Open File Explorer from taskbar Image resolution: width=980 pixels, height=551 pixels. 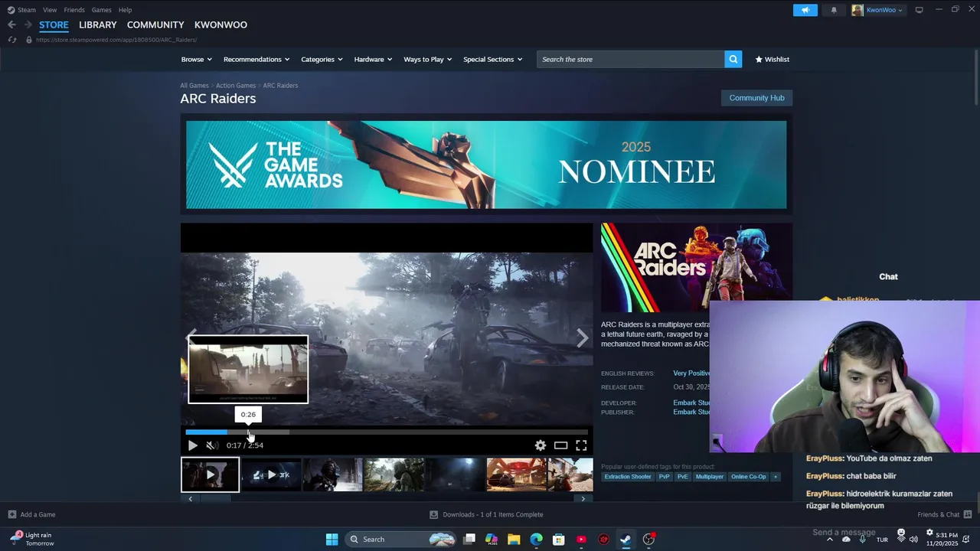(514, 540)
